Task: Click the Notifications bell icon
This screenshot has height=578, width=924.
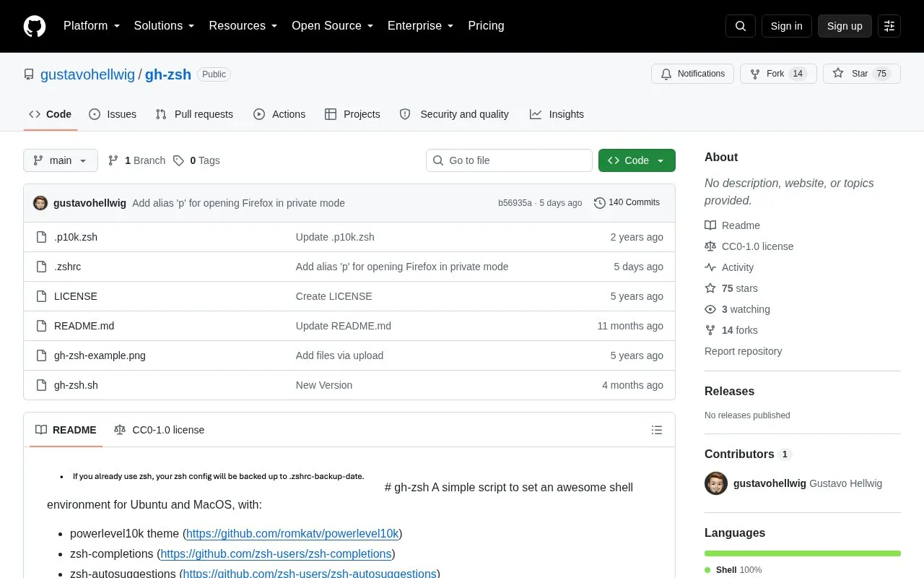Action: click(666, 74)
